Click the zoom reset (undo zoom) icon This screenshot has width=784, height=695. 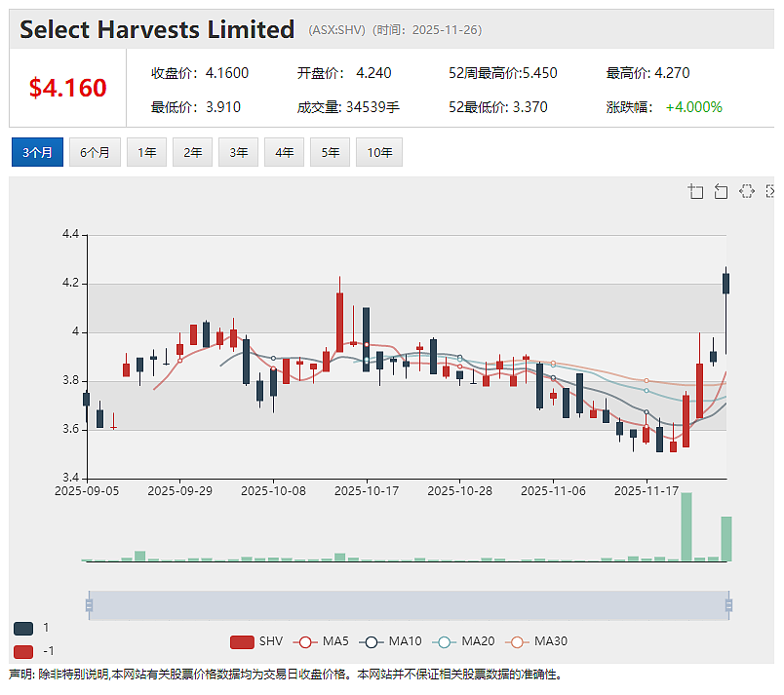tap(721, 191)
